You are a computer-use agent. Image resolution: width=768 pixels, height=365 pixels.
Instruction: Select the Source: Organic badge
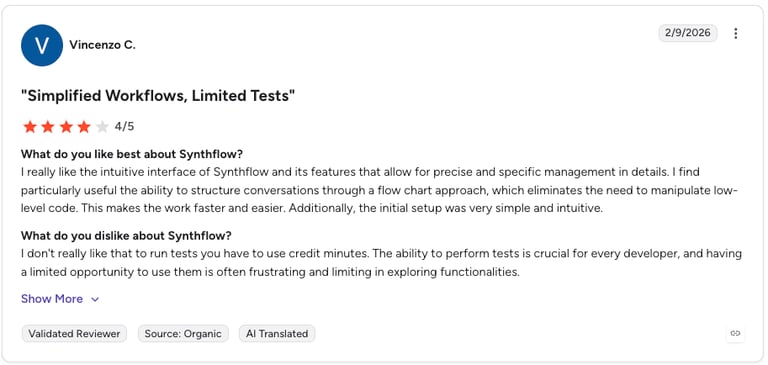pos(183,334)
